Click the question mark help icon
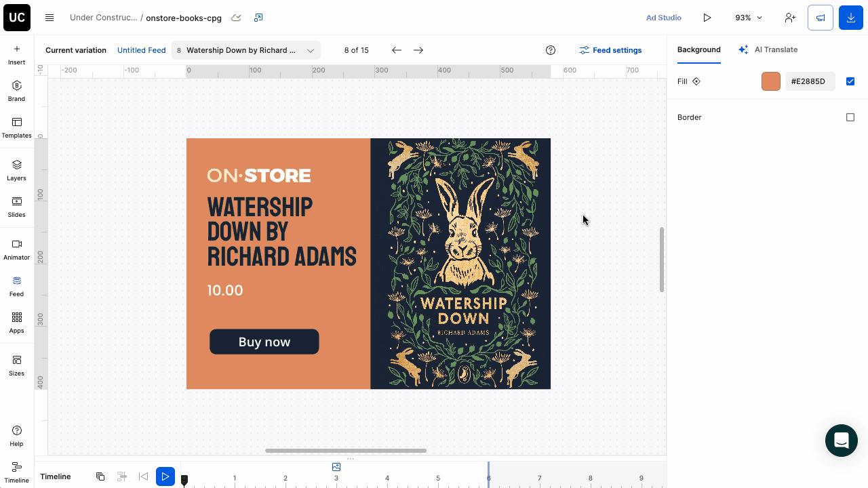Viewport: 868px width, 488px height. (551, 50)
